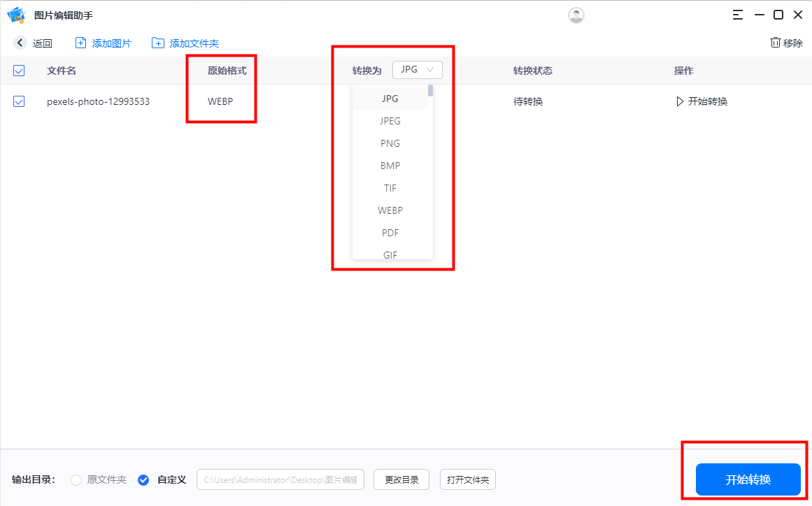812x506 pixels.
Task: Choose WEBP from the format list
Action: click(390, 210)
